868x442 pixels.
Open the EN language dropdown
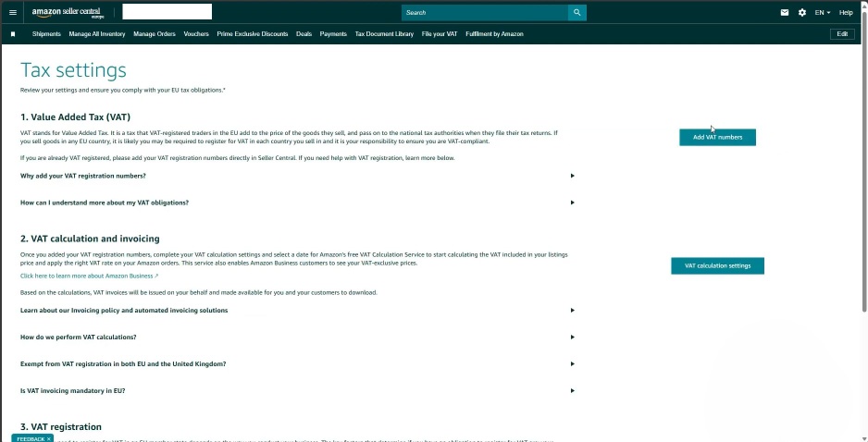823,12
